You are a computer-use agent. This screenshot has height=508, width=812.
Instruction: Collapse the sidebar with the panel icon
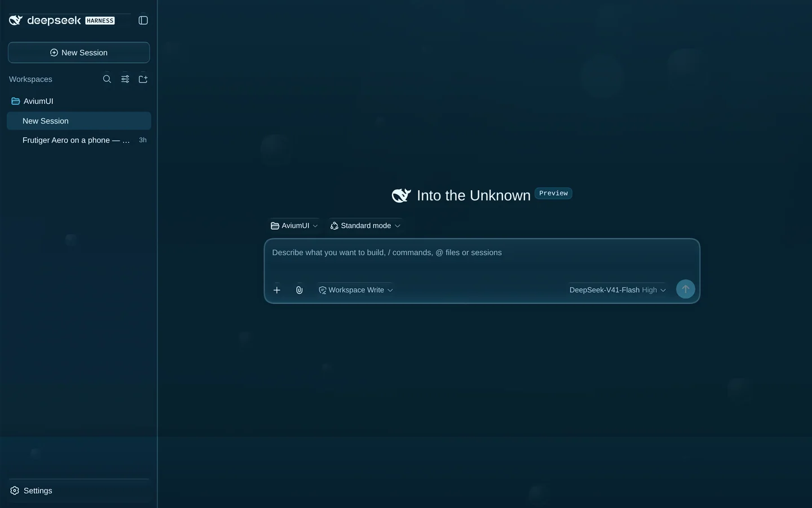(x=143, y=20)
